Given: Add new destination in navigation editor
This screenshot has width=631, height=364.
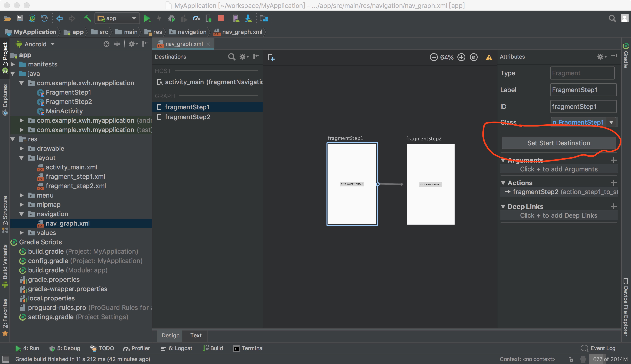Looking at the screenshot, I should tap(271, 57).
